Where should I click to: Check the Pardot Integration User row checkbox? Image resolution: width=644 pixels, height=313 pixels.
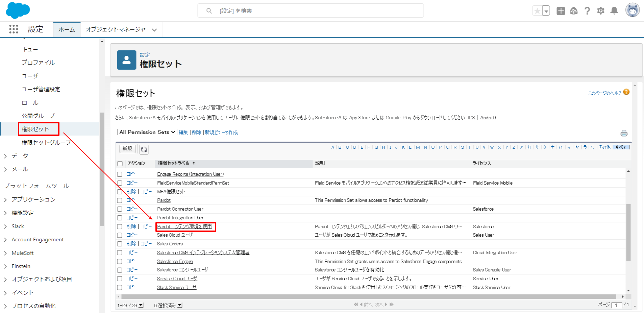[120, 218]
